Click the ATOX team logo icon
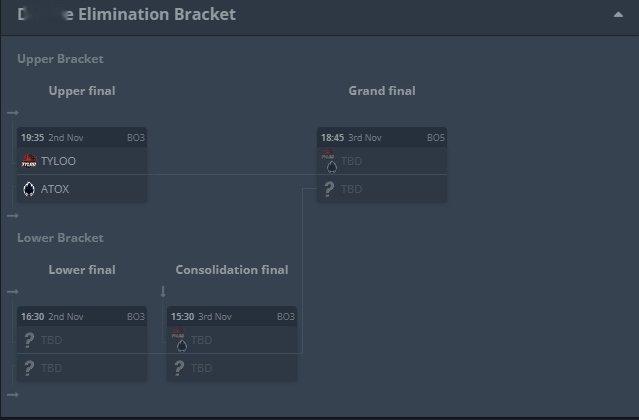 tap(29, 189)
